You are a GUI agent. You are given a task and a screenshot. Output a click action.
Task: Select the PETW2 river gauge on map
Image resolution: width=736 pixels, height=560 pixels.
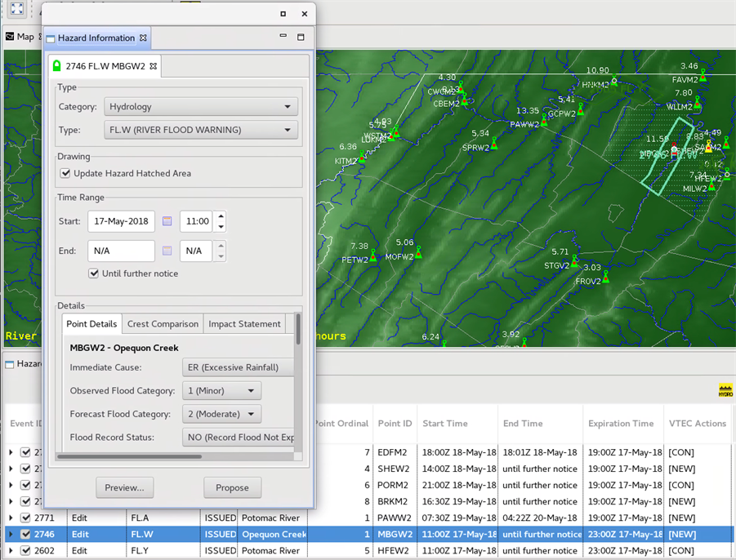(x=373, y=256)
